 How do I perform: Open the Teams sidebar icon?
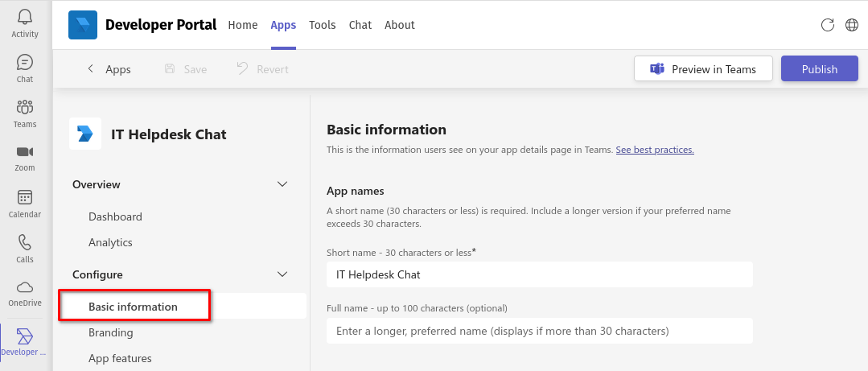coord(25,107)
